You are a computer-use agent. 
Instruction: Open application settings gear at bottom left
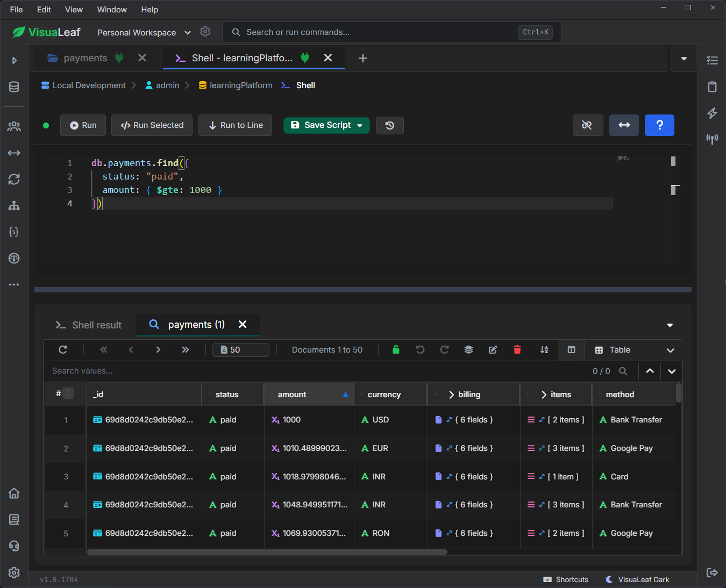click(14, 572)
